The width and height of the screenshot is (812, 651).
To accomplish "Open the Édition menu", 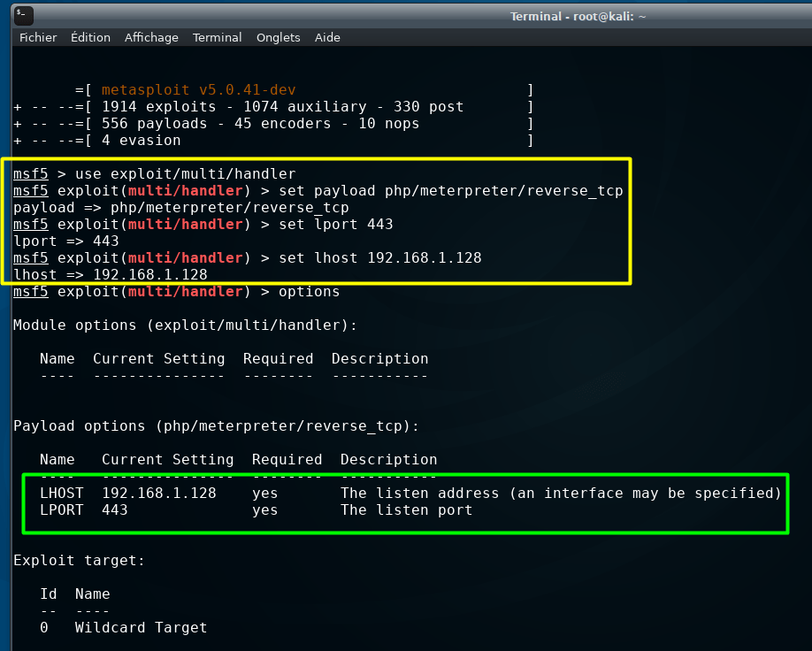I will click(x=90, y=37).
